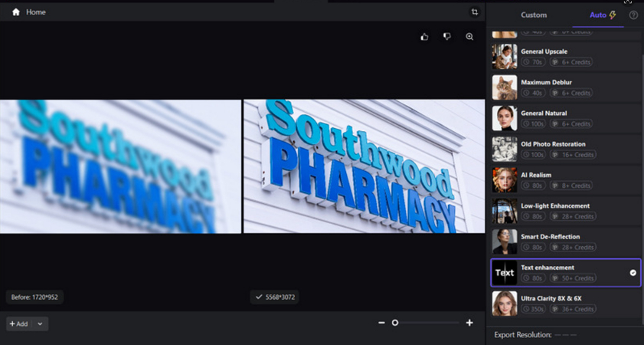
Task: Click the blurred before image
Action: [120, 166]
